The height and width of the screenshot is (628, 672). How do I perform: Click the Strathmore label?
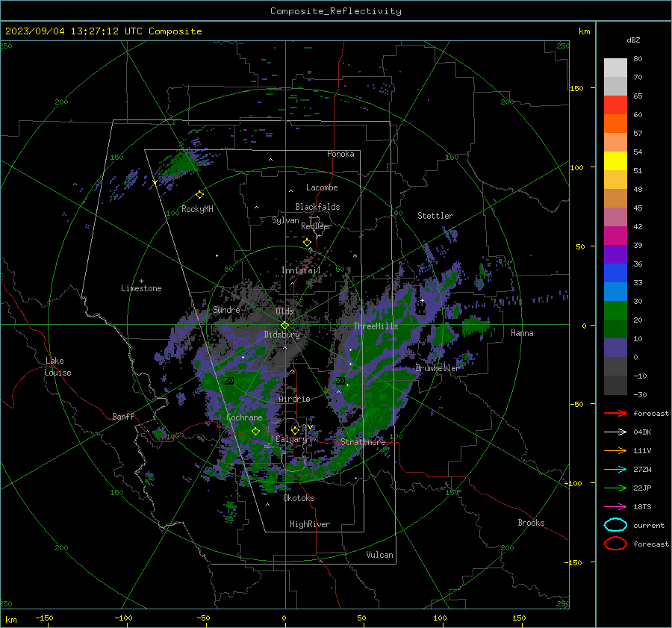pyautogui.click(x=363, y=442)
